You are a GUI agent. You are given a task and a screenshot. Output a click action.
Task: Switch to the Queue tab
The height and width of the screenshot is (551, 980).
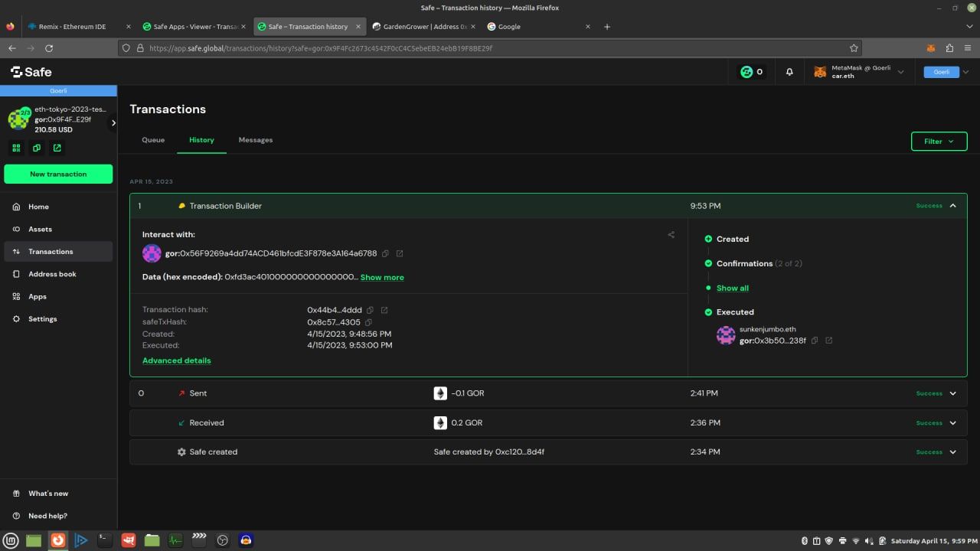[153, 140]
